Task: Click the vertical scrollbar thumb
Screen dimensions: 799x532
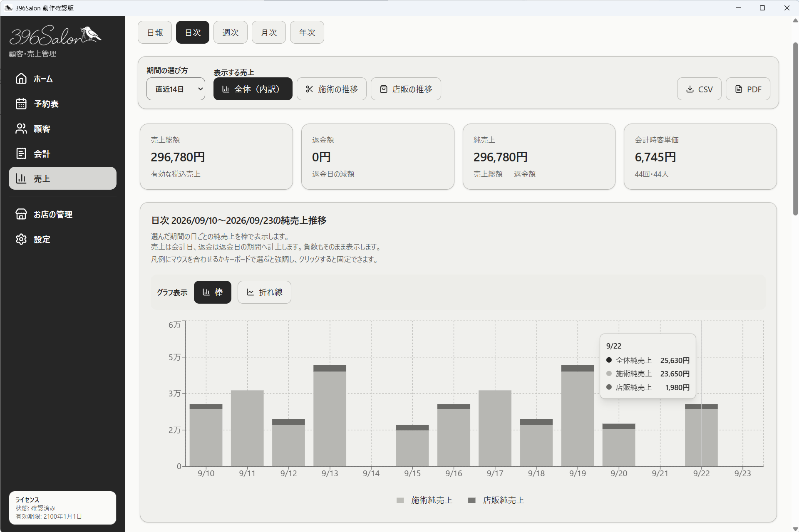Action: point(795,129)
